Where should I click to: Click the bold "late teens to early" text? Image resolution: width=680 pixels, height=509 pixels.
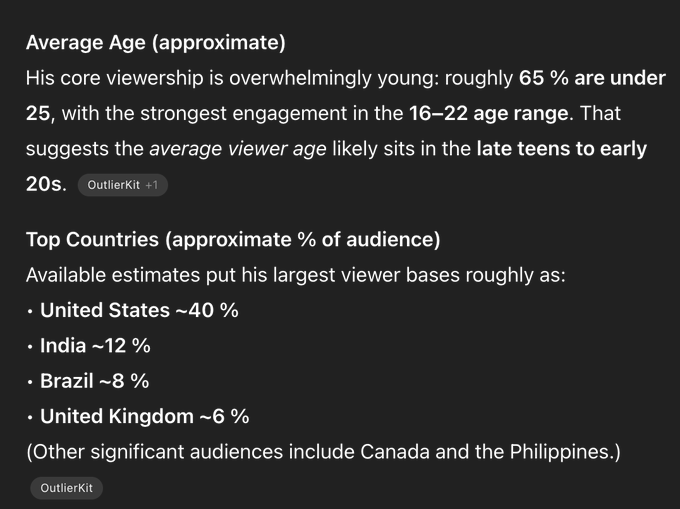(x=561, y=149)
